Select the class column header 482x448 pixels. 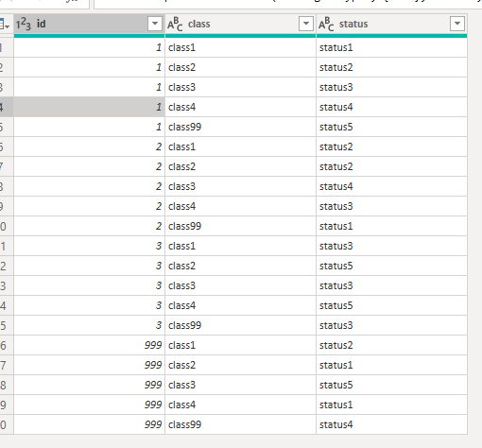(x=240, y=24)
